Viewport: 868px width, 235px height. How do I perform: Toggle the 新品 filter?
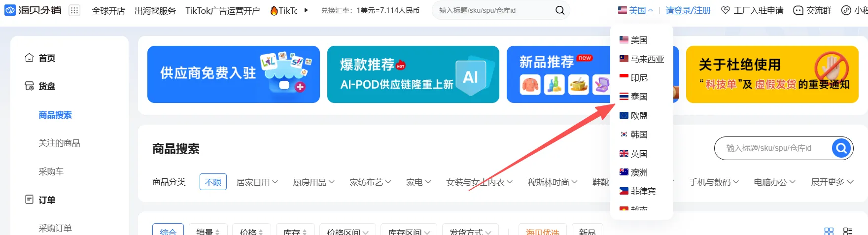pos(587,230)
